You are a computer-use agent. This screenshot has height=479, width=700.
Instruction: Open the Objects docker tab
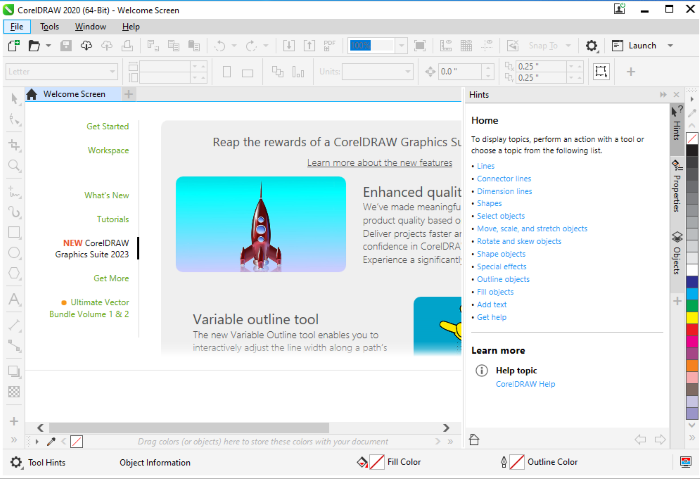click(677, 253)
